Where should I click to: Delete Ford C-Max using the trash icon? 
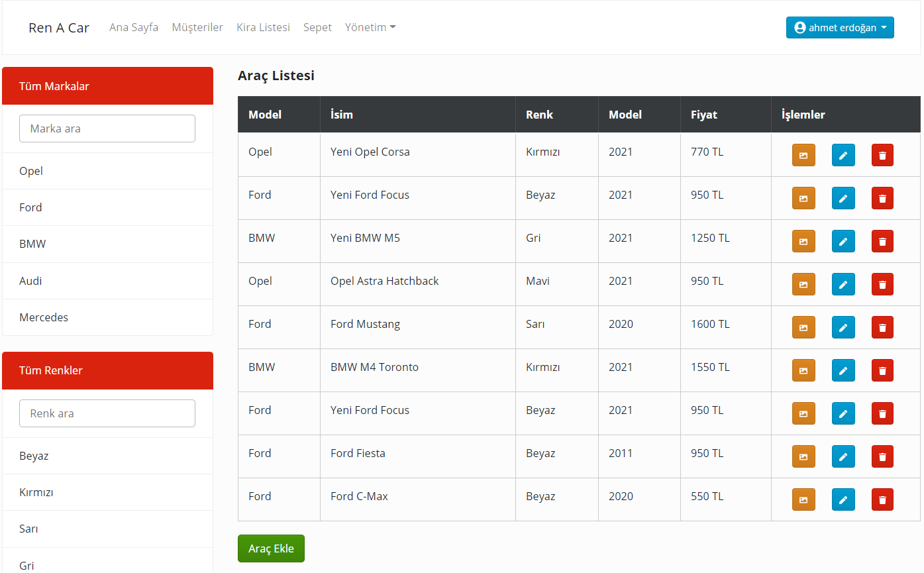(x=882, y=499)
